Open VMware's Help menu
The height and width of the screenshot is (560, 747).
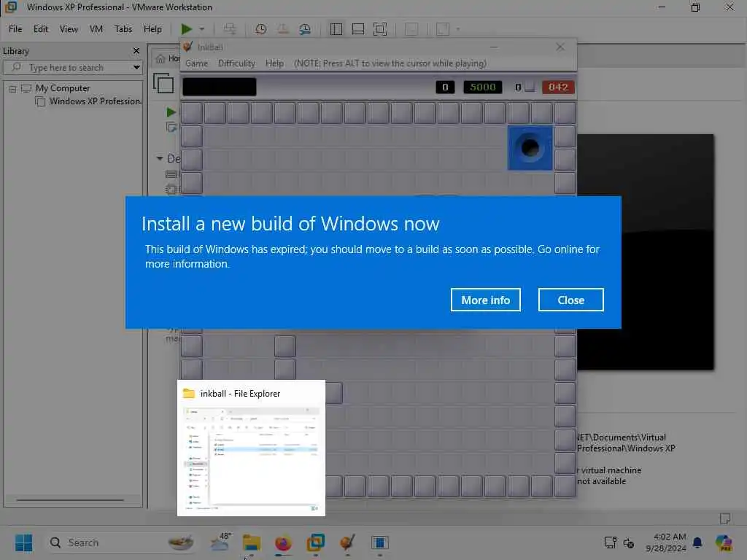(x=152, y=29)
